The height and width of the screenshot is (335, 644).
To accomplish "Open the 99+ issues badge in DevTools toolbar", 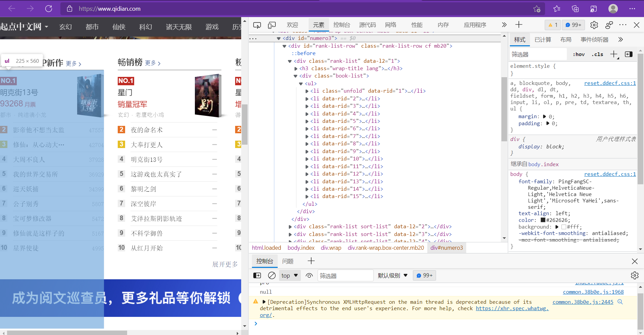I will 573,25.
